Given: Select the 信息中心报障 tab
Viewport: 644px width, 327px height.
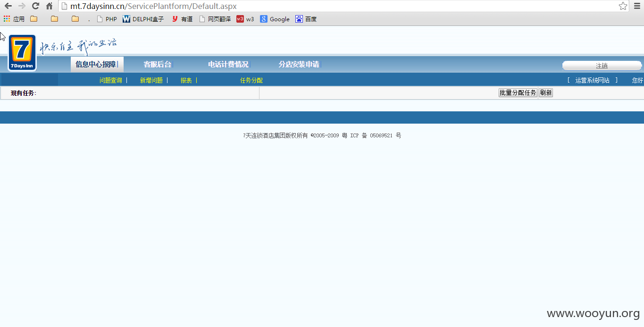Looking at the screenshot, I should point(97,64).
